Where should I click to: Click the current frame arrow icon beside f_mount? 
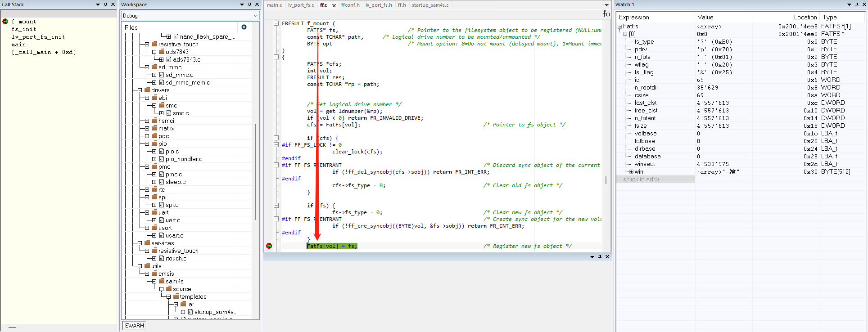tap(5, 21)
